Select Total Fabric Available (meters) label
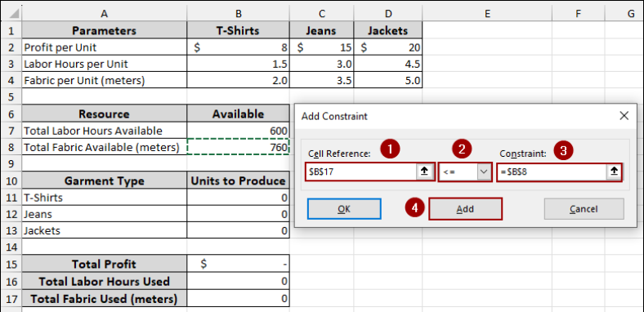Image resolution: width=644 pixels, height=312 pixels. tap(105, 147)
